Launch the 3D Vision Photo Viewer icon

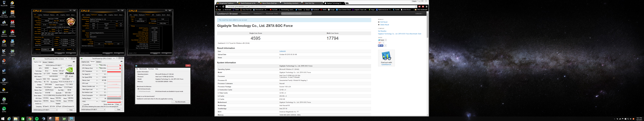pyautogui.click(x=4, y=14)
